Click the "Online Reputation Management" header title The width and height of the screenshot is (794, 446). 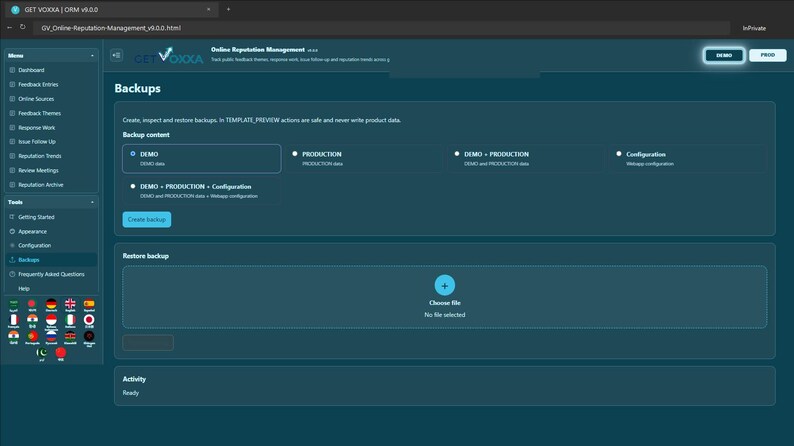(x=258, y=50)
